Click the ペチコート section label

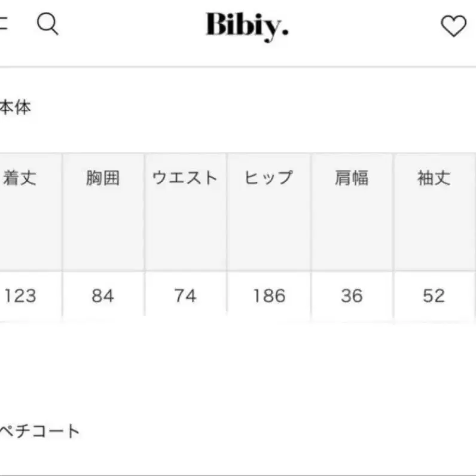tap(39, 431)
